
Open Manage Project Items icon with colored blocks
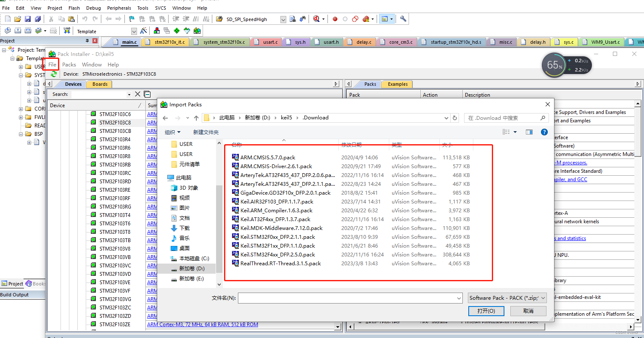pos(157,31)
